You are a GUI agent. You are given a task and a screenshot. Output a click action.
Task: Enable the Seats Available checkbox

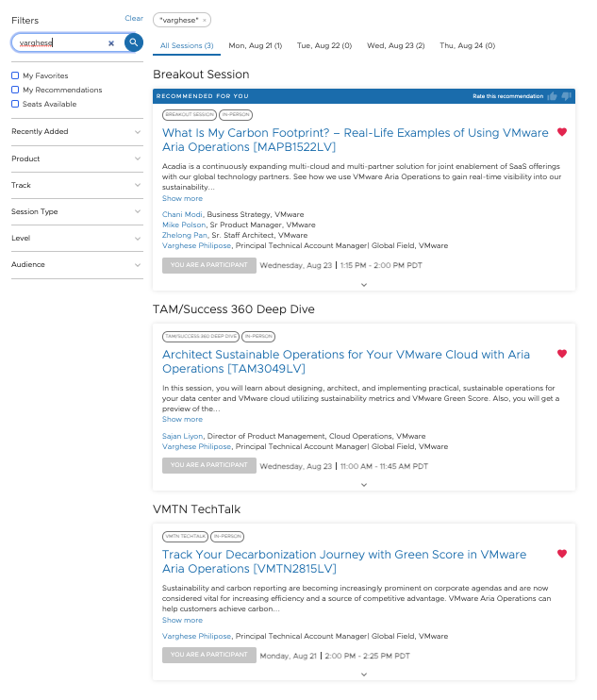15,104
